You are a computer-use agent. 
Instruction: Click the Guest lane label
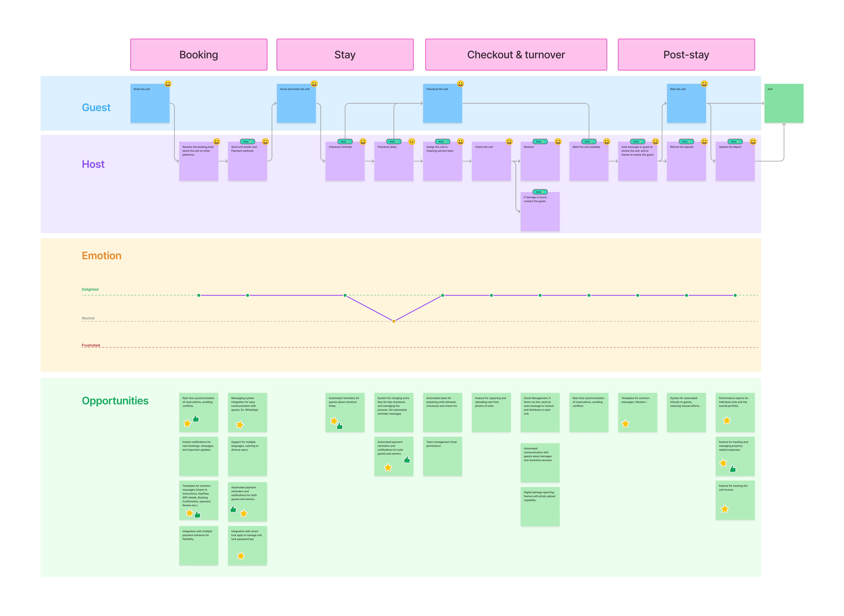click(x=96, y=107)
